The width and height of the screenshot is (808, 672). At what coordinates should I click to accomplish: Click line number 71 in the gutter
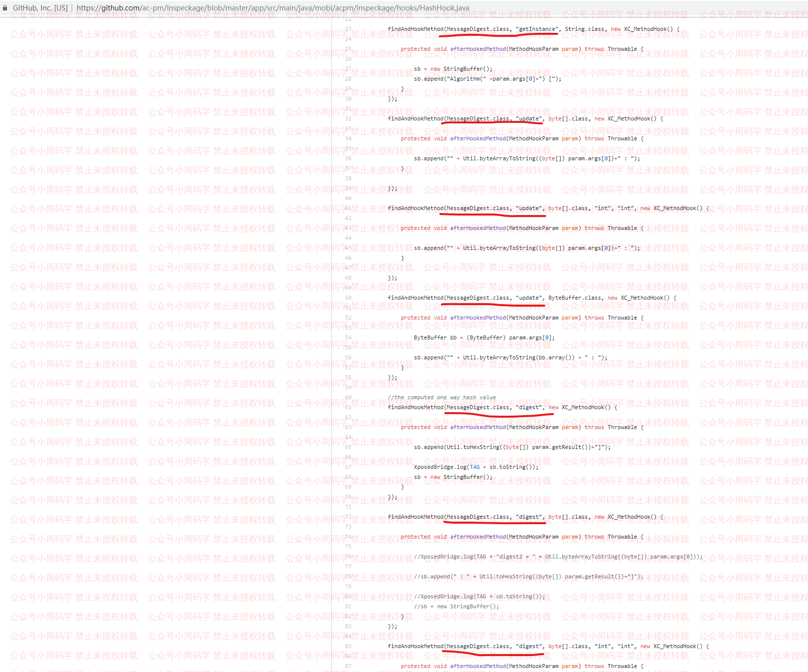tap(348, 507)
